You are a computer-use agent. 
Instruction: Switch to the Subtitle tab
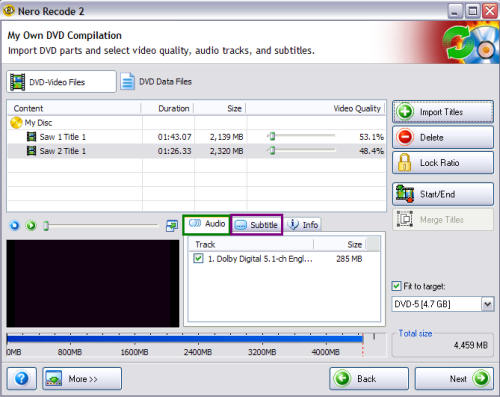point(256,225)
